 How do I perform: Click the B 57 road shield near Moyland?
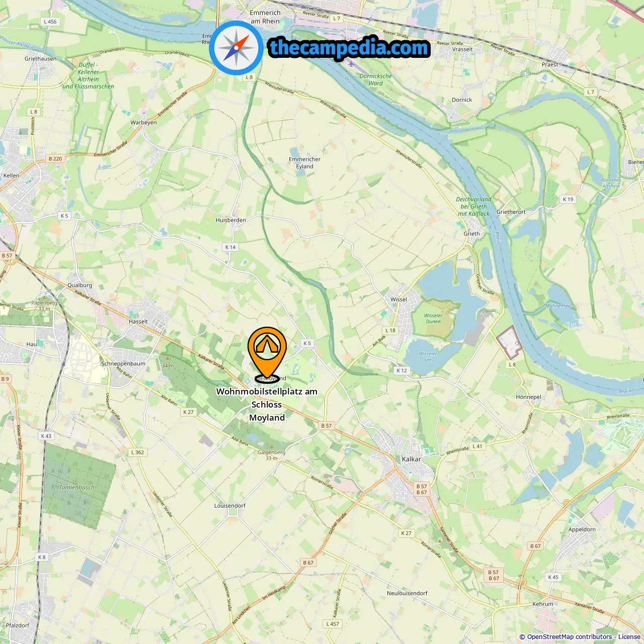(327, 426)
